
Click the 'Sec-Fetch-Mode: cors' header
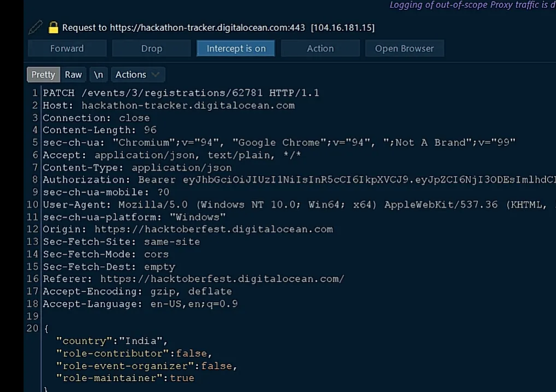point(106,254)
